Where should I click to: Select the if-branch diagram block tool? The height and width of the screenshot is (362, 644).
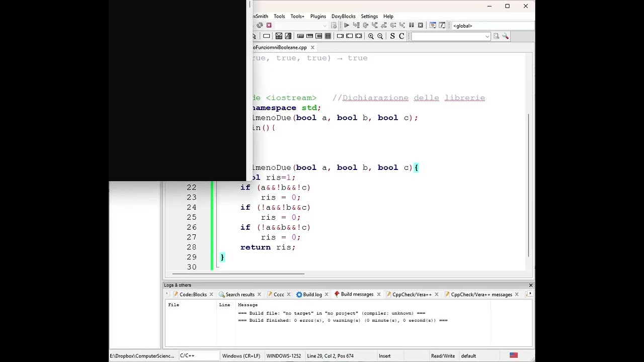coord(279,36)
